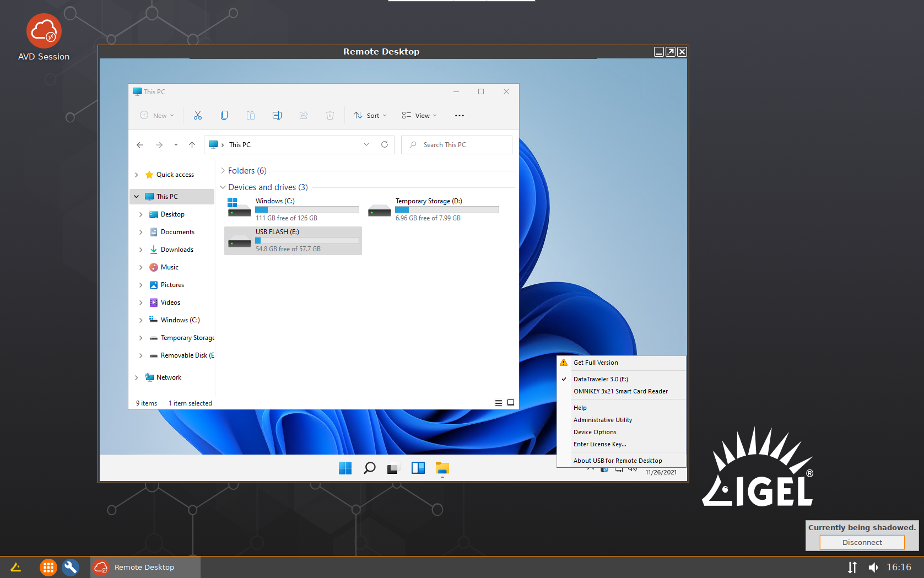
Task: Open the See more ellipsis menu
Action: point(460,116)
